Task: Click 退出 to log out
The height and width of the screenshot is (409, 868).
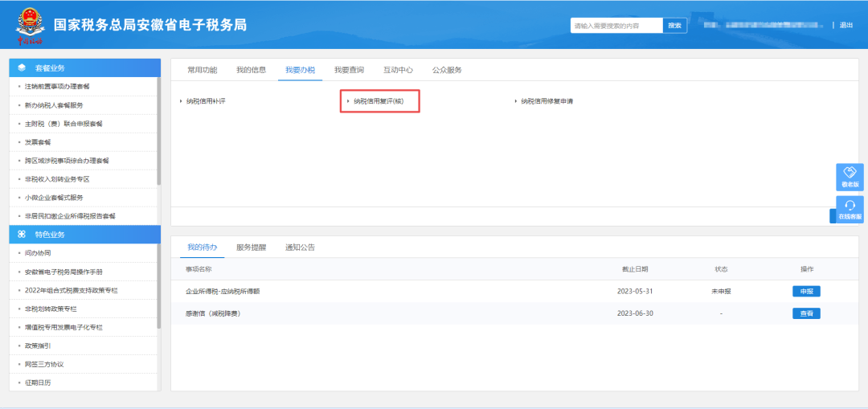Action: (846, 26)
